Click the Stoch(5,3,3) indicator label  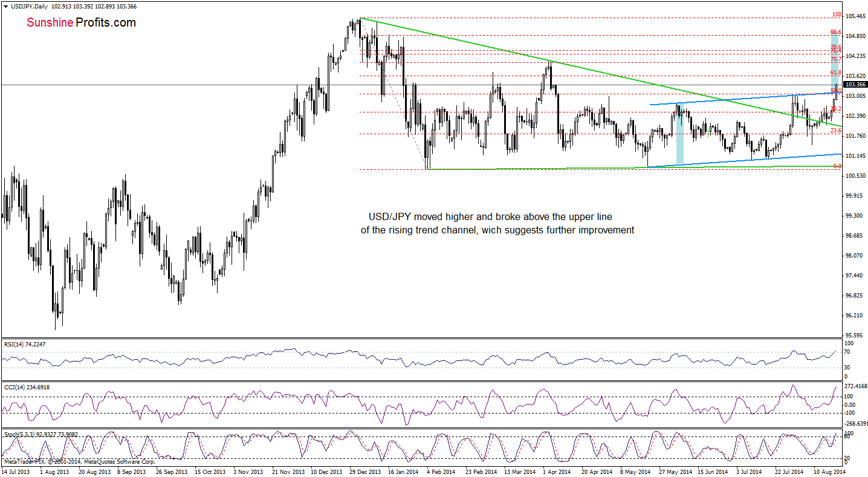point(41,434)
